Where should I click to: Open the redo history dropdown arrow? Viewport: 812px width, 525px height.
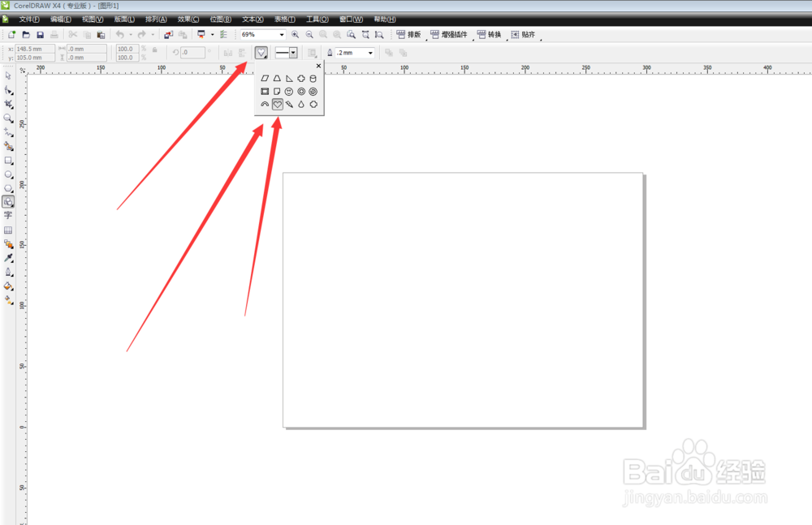(x=153, y=35)
